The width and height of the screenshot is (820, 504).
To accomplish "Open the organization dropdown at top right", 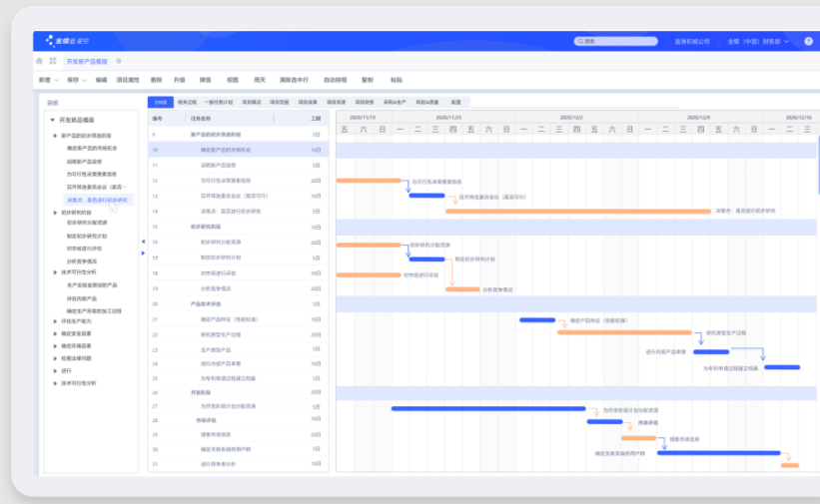I will pos(758,41).
